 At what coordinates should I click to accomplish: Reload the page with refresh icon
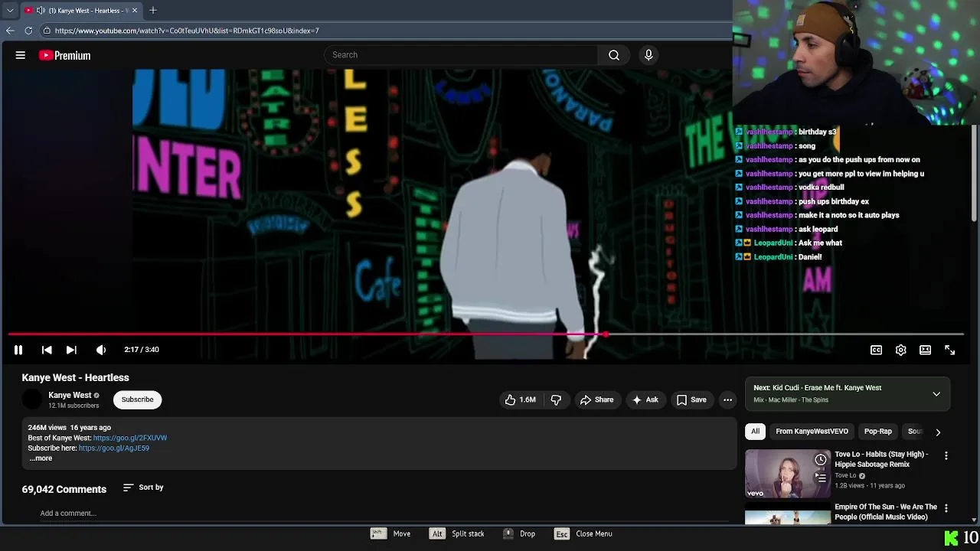tap(28, 31)
